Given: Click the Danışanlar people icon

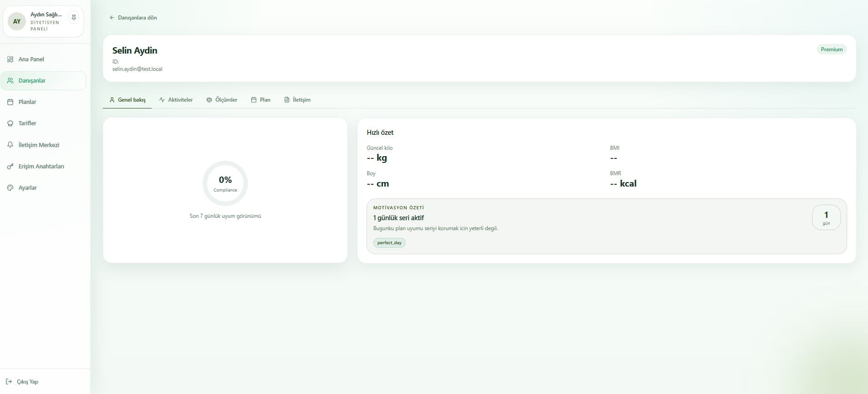Looking at the screenshot, I should pos(10,81).
